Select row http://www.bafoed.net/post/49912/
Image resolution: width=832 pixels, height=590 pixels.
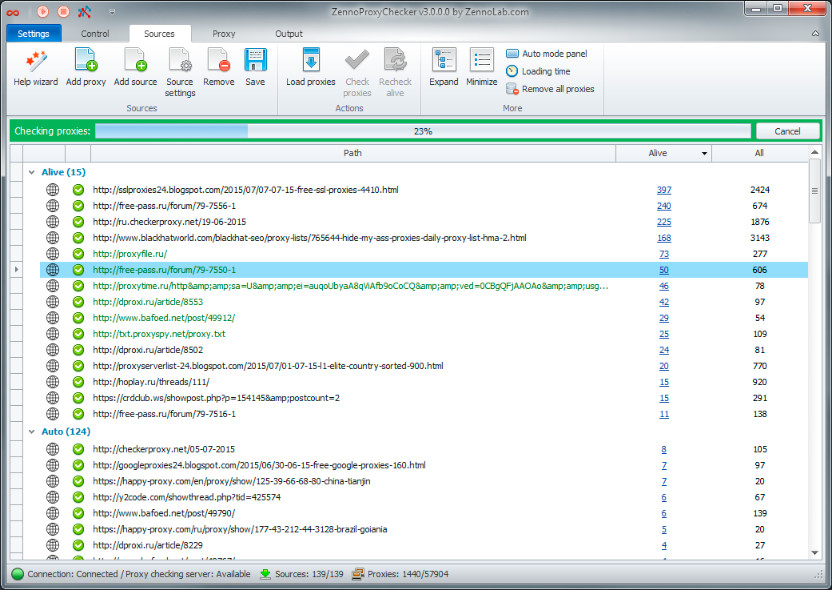pyautogui.click(x=424, y=318)
